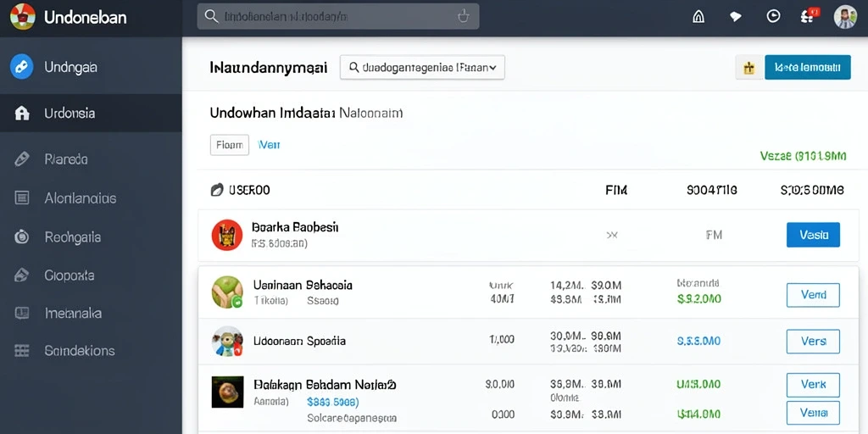868x434 pixels.
Task: Open the user profile avatar
Action: (845, 17)
